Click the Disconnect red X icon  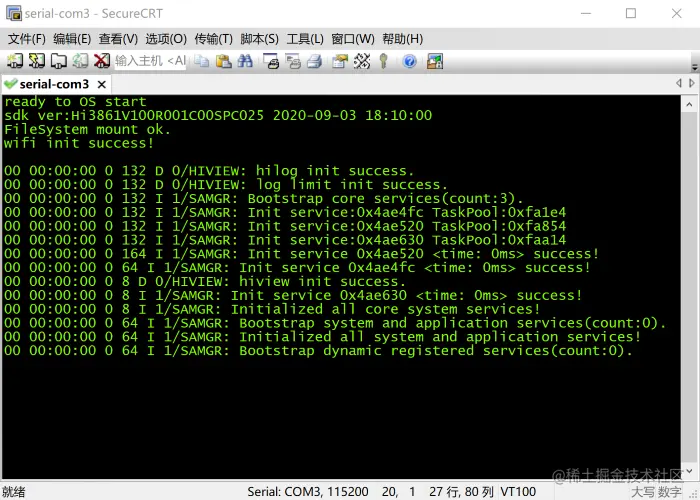102,61
